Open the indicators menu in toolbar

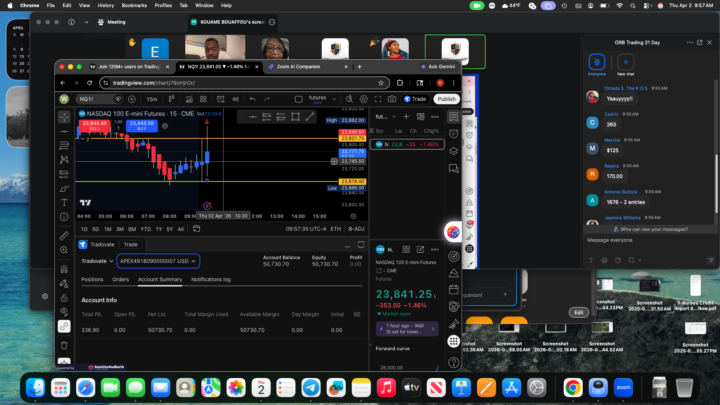pos(189,99)
